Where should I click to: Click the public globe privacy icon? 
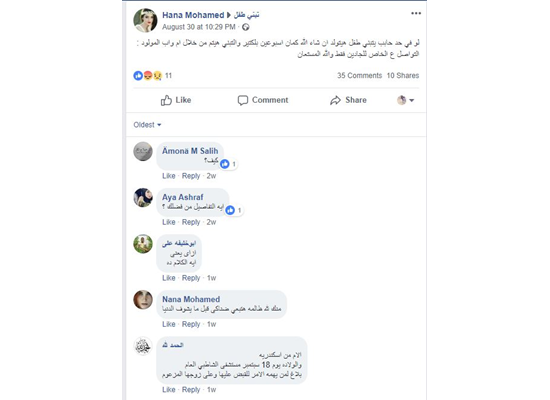pyautogui.click(x=246, y=27)
